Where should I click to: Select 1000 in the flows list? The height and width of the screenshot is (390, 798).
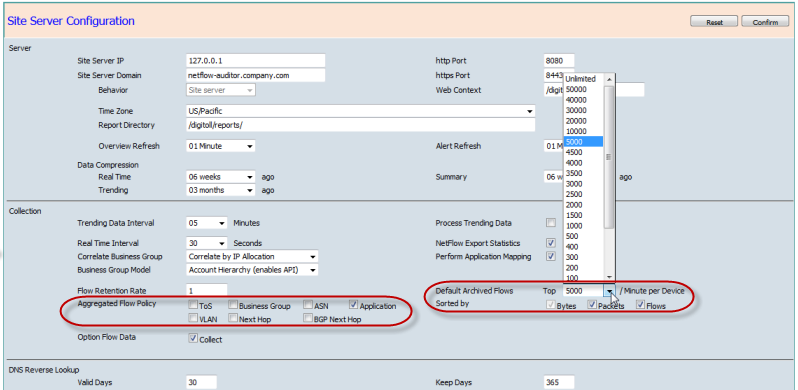(x=584, y=225)
